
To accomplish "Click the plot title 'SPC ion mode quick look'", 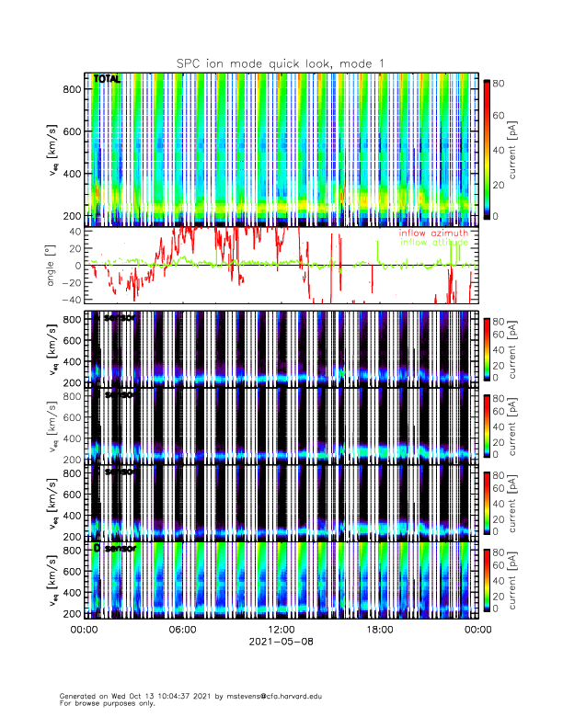I will [x=281, y=63].
